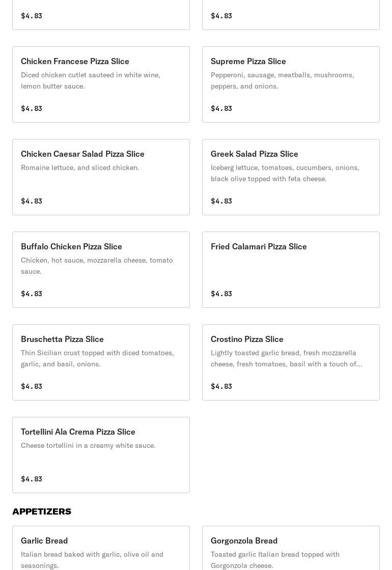Open the Crostino Pizza Slice item
Viewport: 392px width, 570px height.
point(291,362)
